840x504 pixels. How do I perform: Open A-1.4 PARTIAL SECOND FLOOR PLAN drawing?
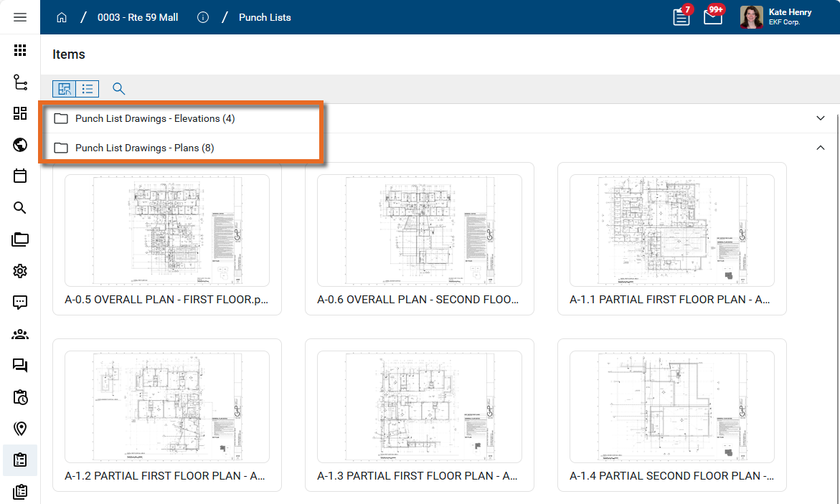coord(671,407)
